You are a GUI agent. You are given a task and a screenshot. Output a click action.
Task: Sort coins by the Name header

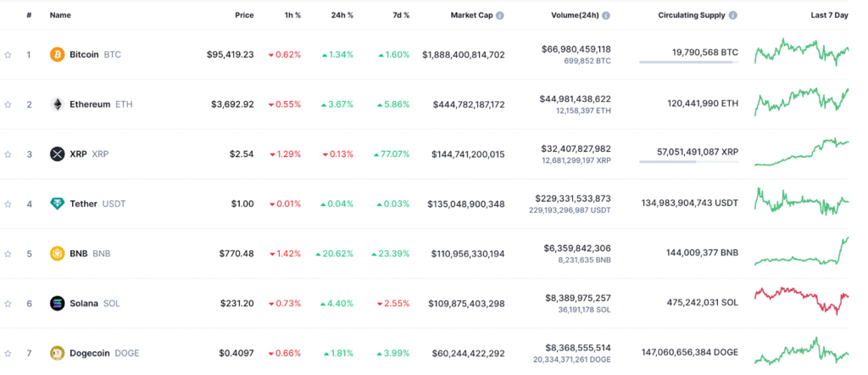pyautogui.click(x=60, y=15)
